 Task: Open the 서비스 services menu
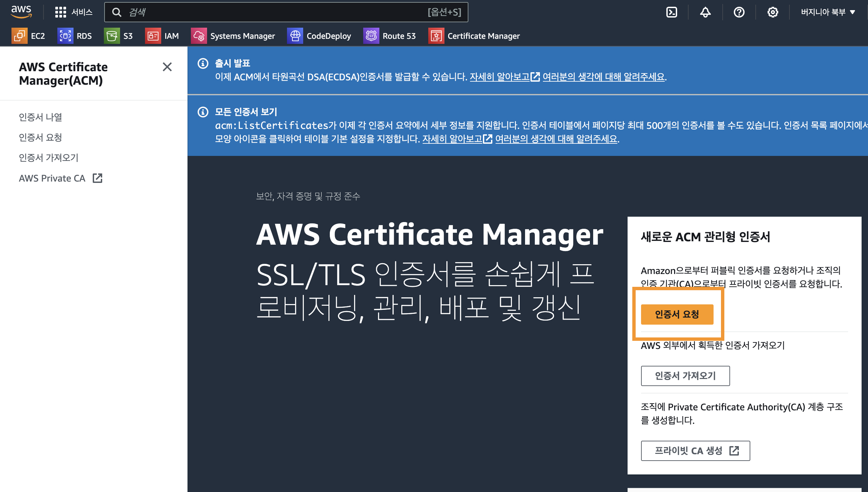(74, 12)
